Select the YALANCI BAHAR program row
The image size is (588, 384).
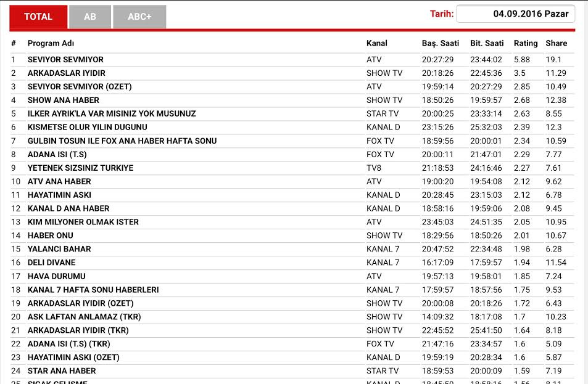point(59,249)
